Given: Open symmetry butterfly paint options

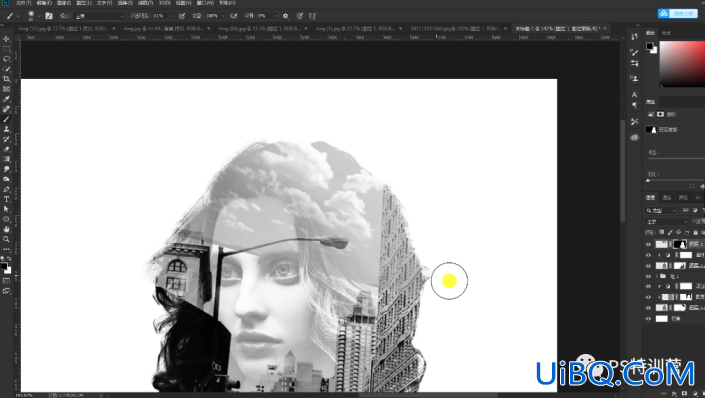Looking at the screenshot, I should [x=312, y=16].
